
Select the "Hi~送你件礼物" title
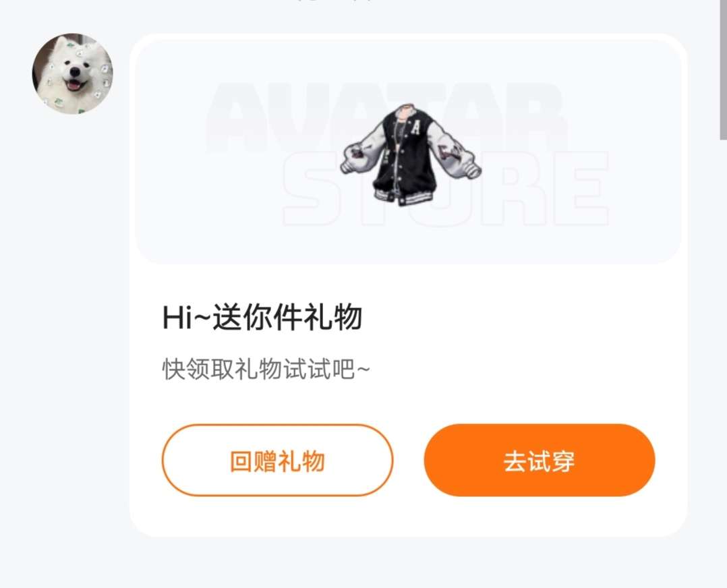262,318
